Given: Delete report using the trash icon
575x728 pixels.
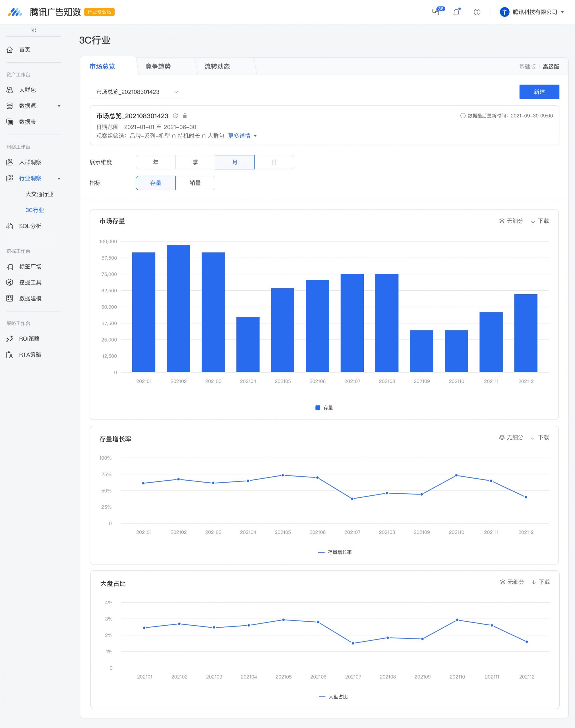Looking at the screenshot, I should click(185, 116).
